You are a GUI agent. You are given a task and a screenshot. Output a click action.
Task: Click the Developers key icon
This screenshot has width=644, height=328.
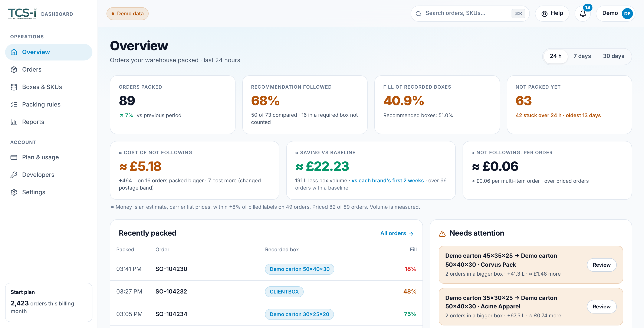click(x=14, y=175)
